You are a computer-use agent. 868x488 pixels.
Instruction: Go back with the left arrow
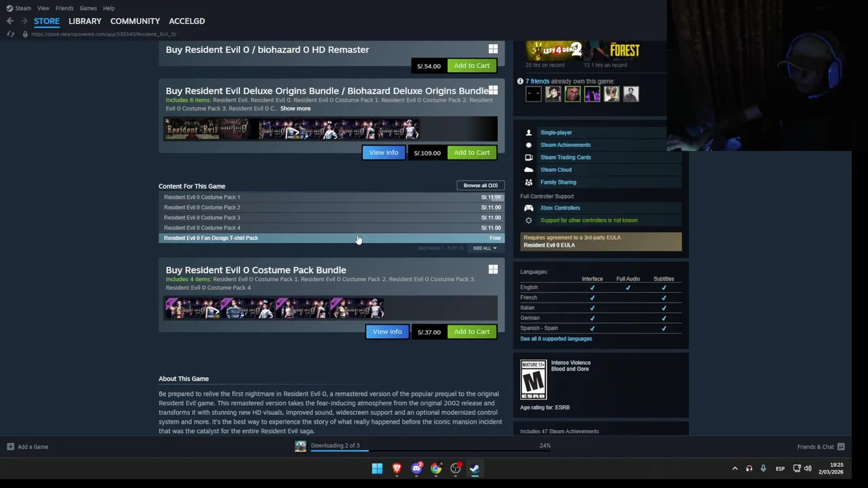pos(10,21)
